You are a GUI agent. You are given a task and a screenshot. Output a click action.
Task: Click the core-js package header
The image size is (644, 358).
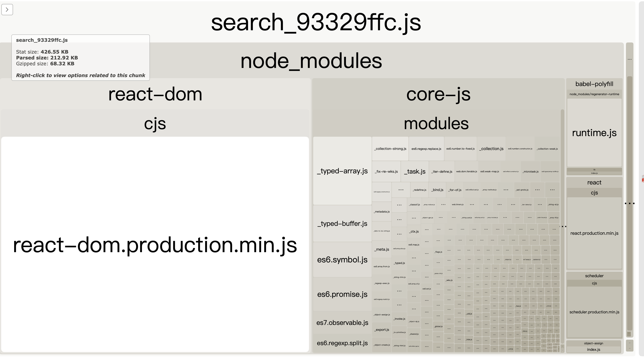click(438, 94)
